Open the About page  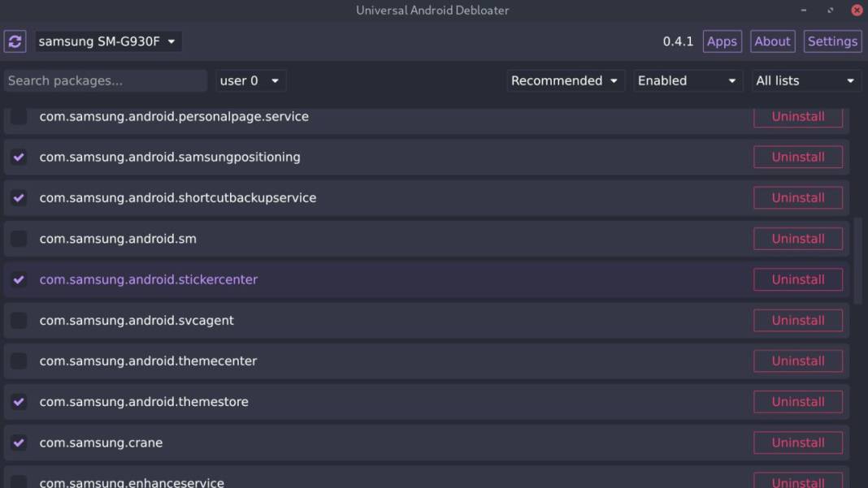(772, 41)
